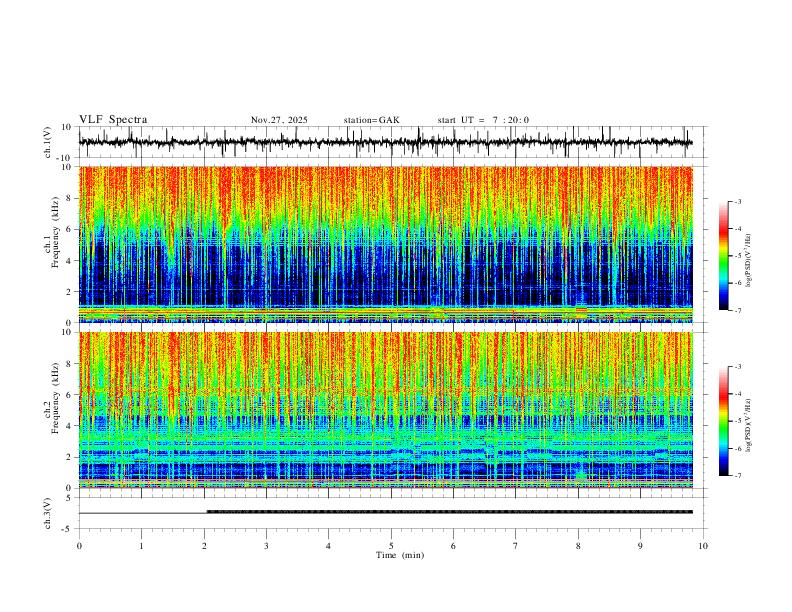Click the "VLF Spectra" title text
The height and width of the screenshot is (612, 792).
click(x=113, y=120)
